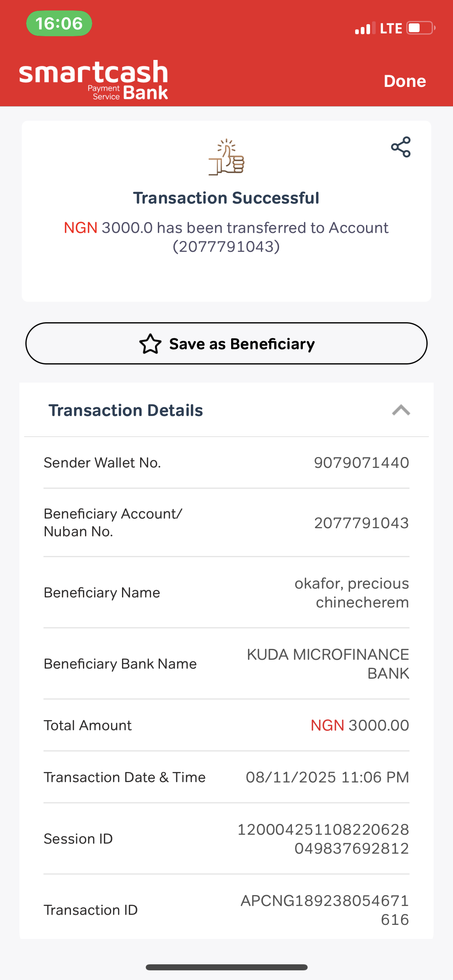Tap the star icon beside Save
The image size is (453, 980).
coord(150,344)
